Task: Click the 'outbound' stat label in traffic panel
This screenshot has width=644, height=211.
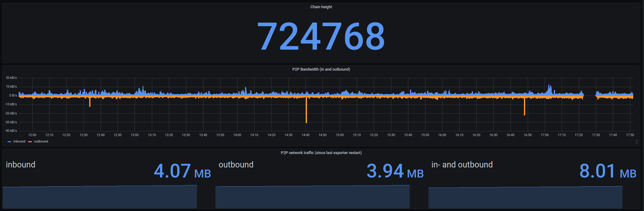Action: 236,165
